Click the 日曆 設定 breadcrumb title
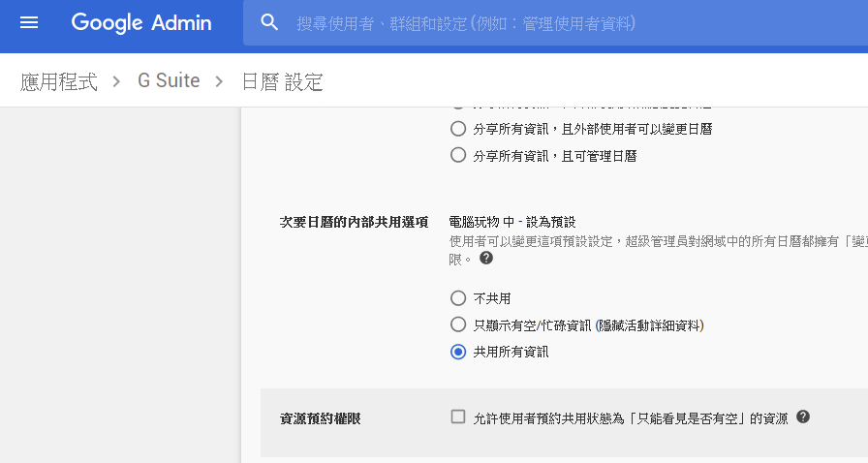 click(282, 81)
